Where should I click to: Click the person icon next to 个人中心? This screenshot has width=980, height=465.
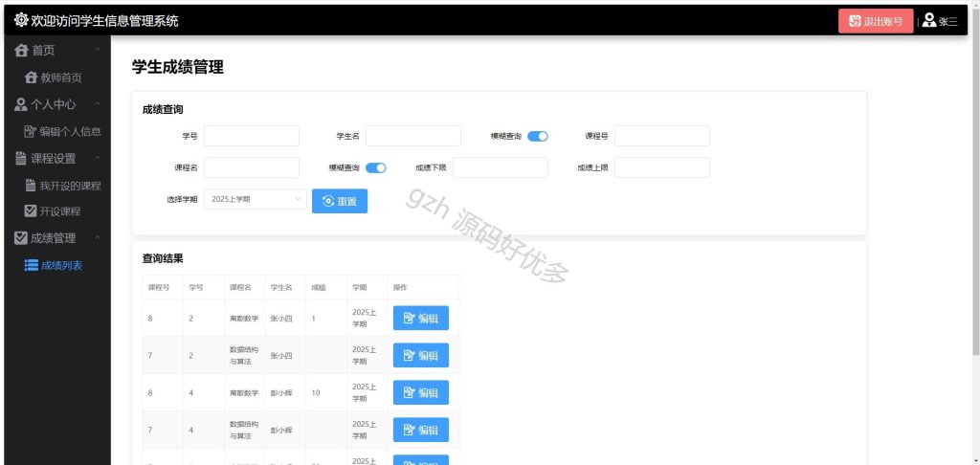click(x=21, y=104)
